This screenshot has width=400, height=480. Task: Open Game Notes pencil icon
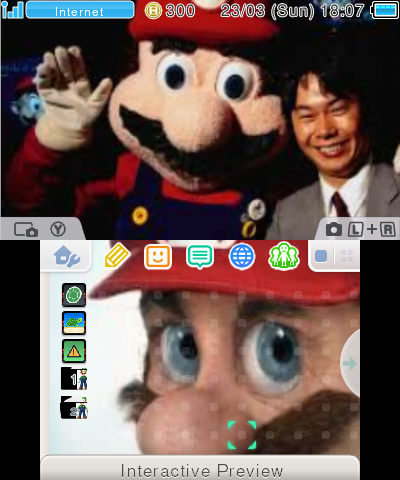coord(117,255)
